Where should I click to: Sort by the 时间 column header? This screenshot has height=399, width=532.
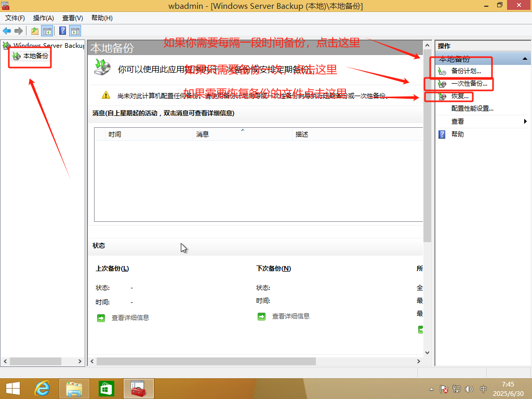click(149, 135)
